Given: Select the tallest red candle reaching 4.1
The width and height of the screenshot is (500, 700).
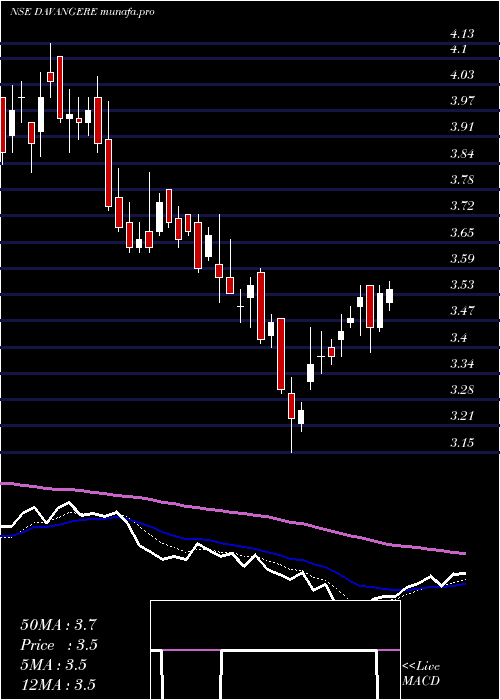Looking at the screenshot, I should click(60, 88).
